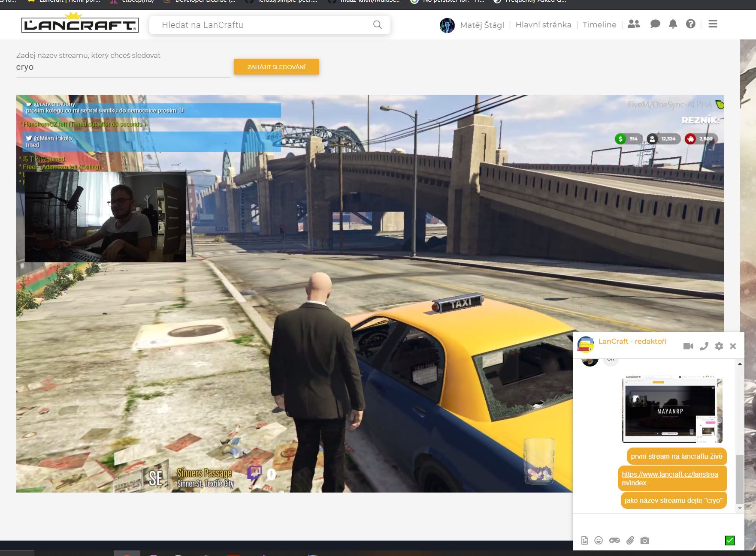Click the streamer webcam overlay in video

(105, 216)
